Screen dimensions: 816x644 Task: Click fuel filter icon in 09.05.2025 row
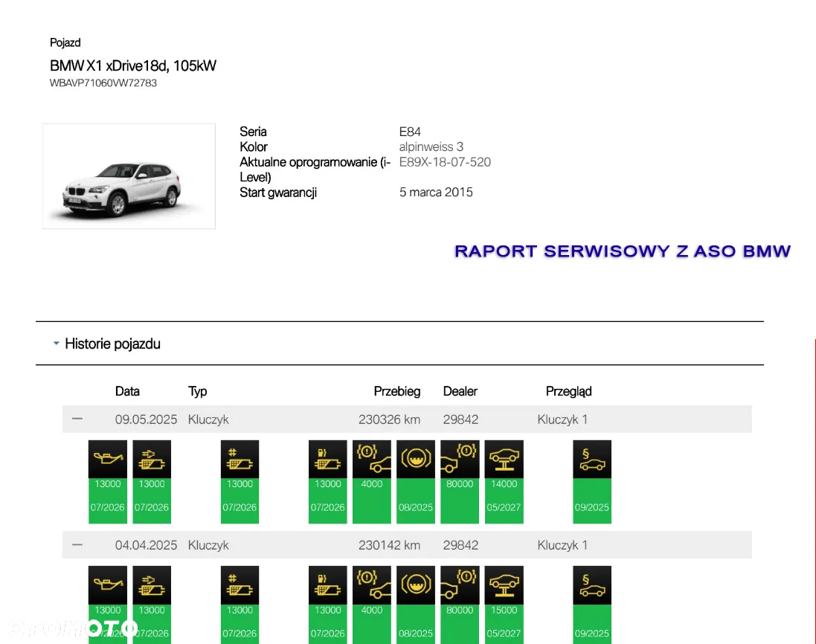point(328,460)
